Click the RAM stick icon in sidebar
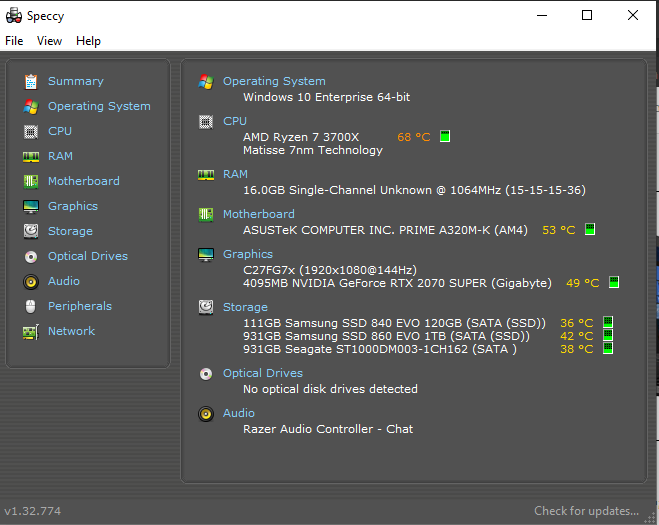The height and width of the screenshot is (525, 659). click(31, 157)
